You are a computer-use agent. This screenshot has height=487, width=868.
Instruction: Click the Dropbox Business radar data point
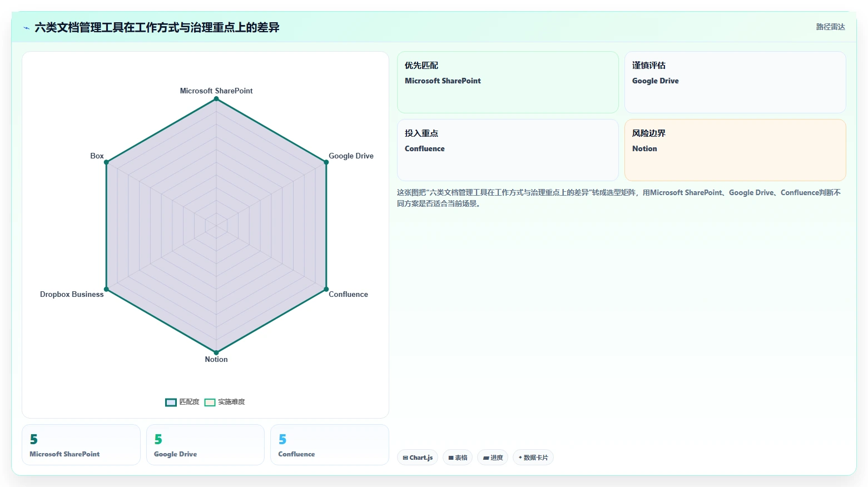pyautogui.click(x=106, y=289)
